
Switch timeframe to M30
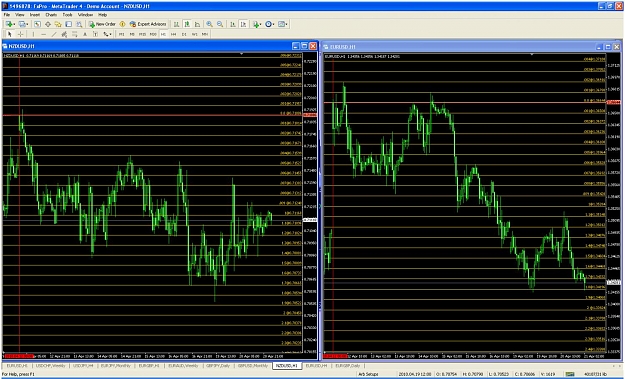coord(153,34)
